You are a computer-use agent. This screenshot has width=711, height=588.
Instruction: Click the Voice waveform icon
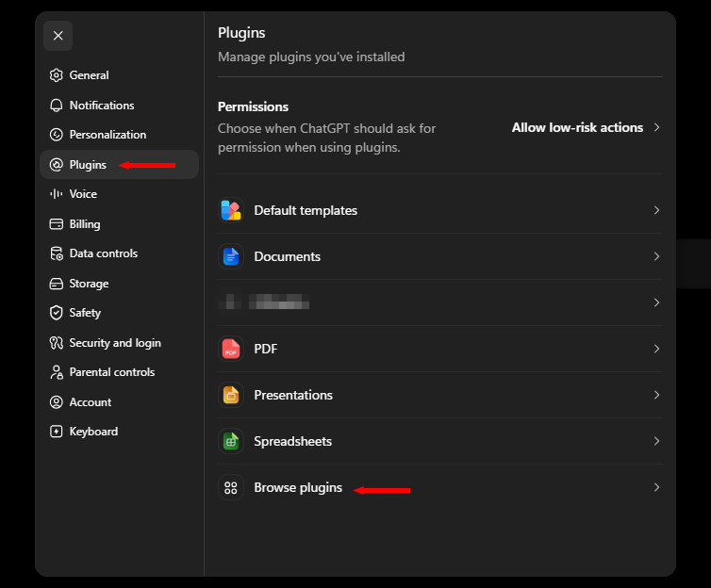(x=57, y=194)
